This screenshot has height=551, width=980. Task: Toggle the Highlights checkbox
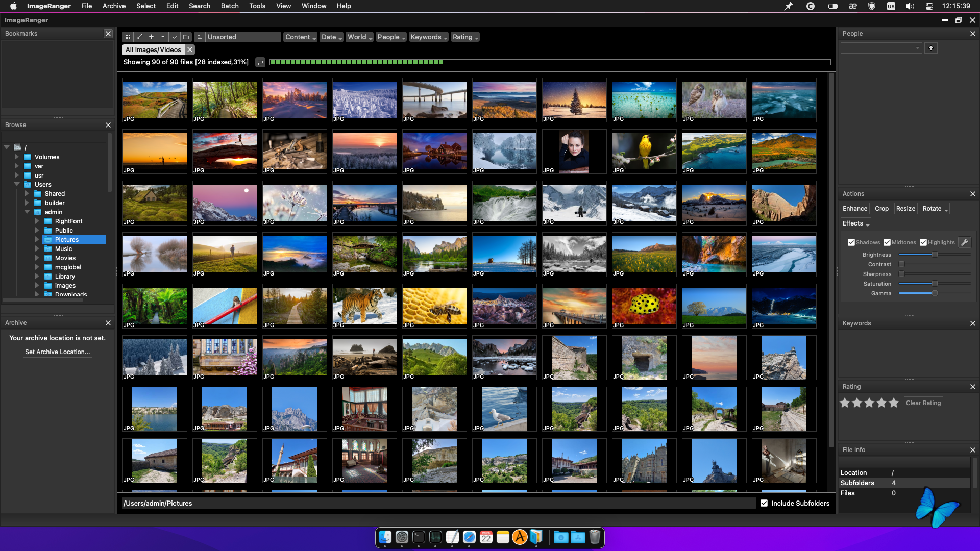pyautogui.click(x=923, y=242)
